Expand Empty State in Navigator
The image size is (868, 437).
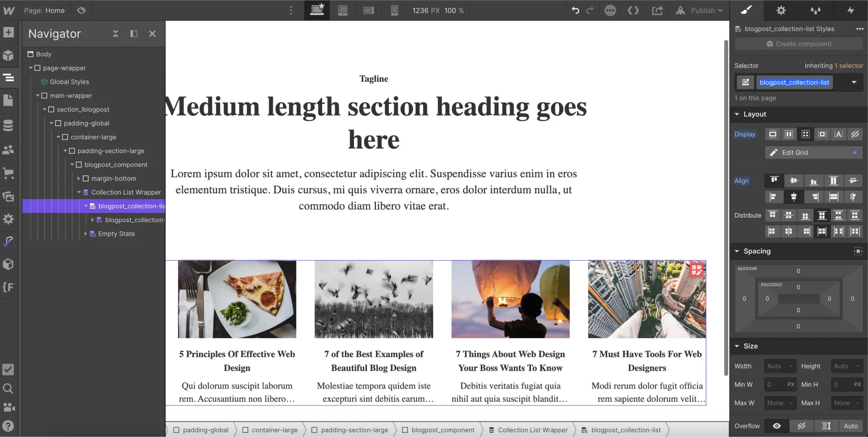pos(85,234)
